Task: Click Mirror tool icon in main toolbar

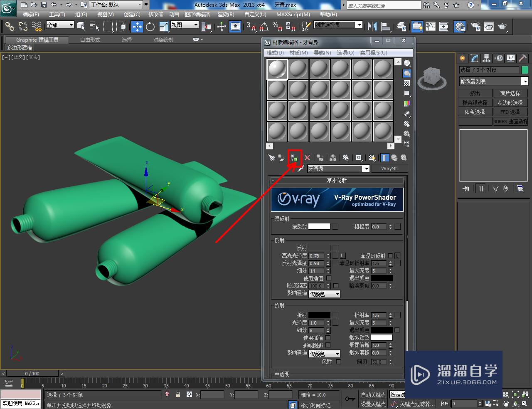Action: [x=372, y=27]
